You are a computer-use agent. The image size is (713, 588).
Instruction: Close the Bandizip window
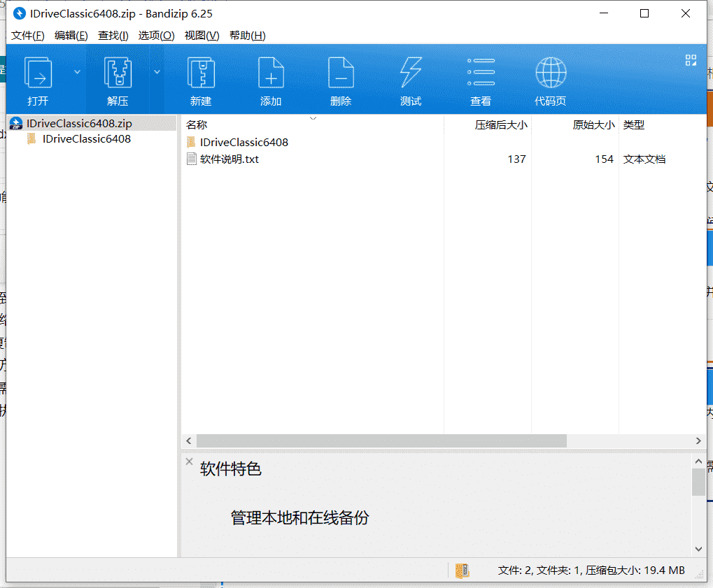tap(686, 13)
